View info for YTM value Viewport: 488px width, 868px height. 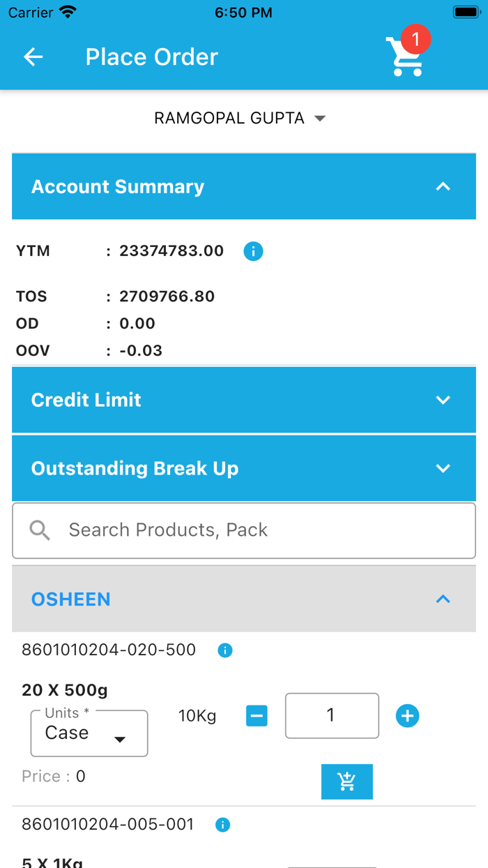(253, 251)
